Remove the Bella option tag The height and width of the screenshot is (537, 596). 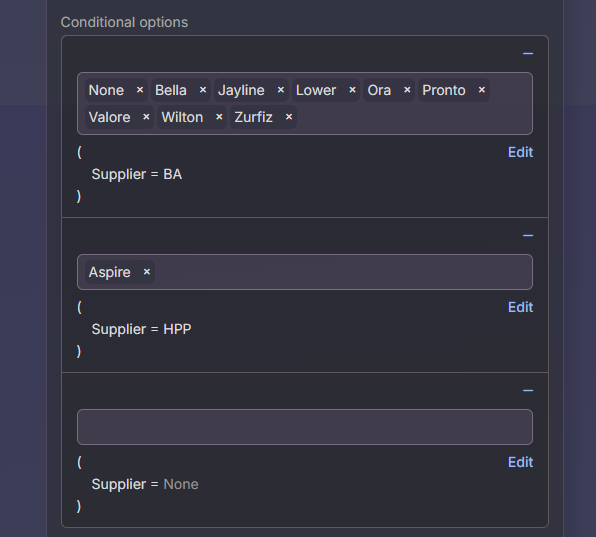coord(203,90)
